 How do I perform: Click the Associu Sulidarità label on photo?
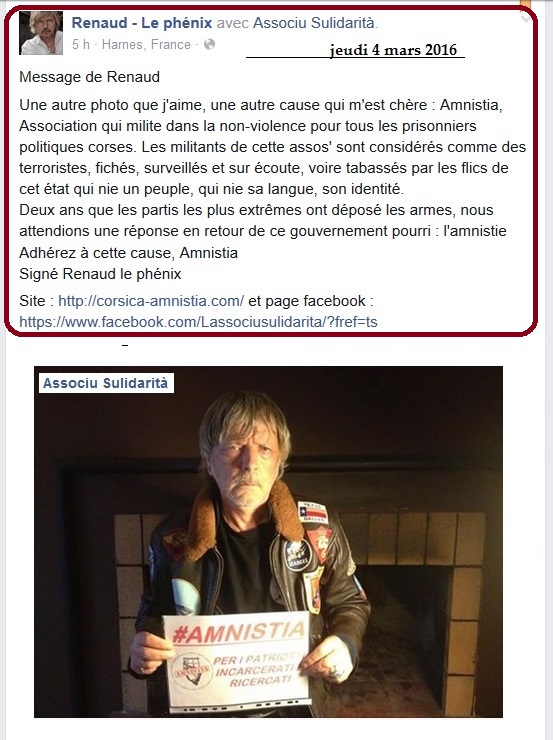[106, 383]
